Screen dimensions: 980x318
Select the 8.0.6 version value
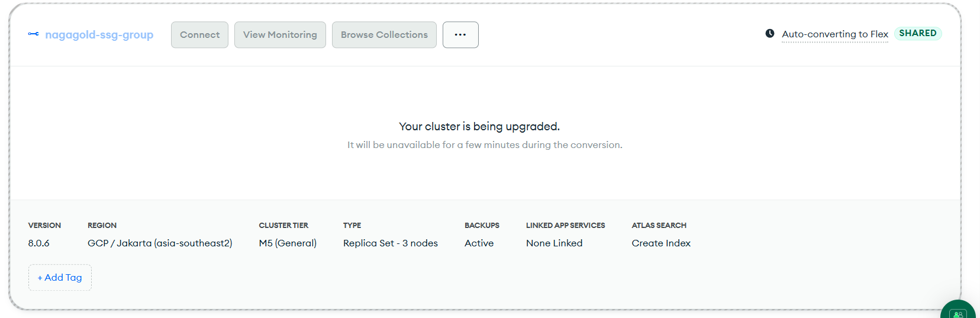click(x=39, y=243)
